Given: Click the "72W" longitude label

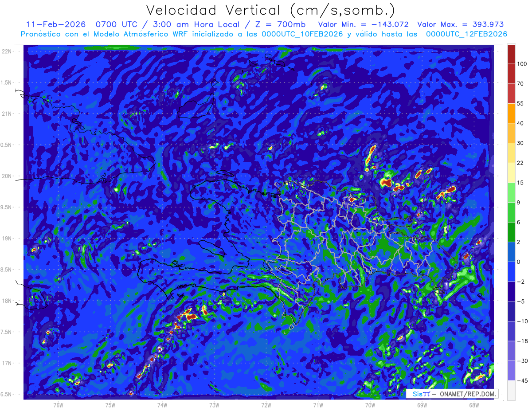Looking at the screenshot, I should pyautogui.click(x=266, y=404).
